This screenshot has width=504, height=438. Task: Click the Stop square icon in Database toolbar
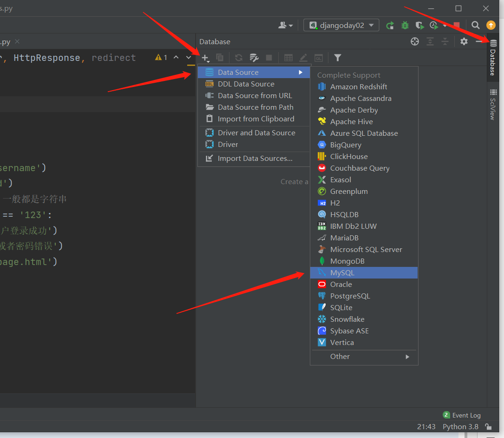click(x=269, y=58)
